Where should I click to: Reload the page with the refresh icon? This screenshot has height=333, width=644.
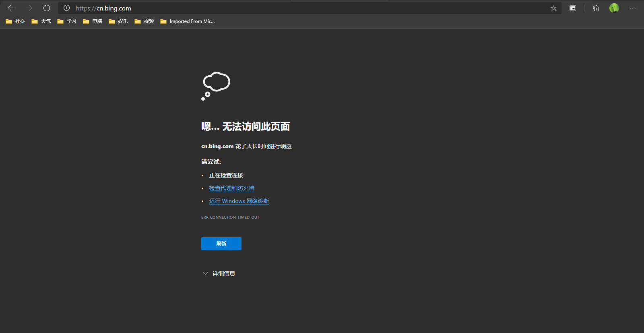[x=47, y=8]
